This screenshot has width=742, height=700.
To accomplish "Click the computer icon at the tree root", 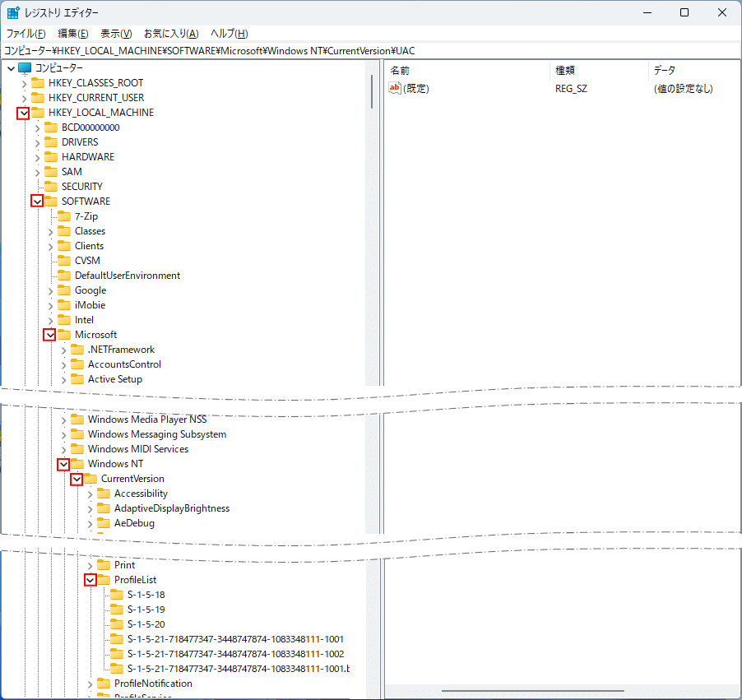I will 26,67.
